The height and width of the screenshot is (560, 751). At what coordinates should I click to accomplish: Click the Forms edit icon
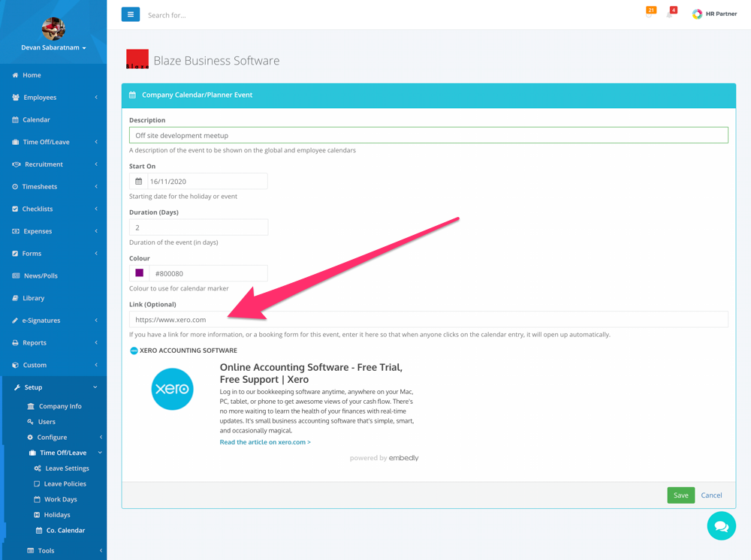15,254
